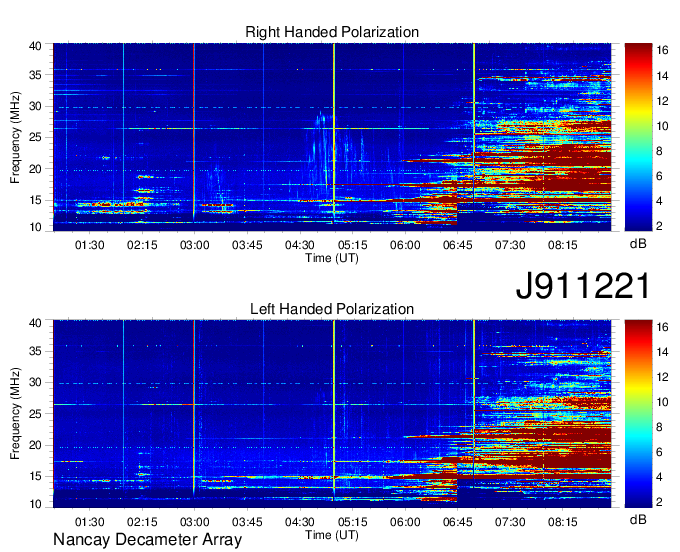Click Time (UT) label under Left Handed plot
The height and width of the screenshot is (552, 680).
332,535
